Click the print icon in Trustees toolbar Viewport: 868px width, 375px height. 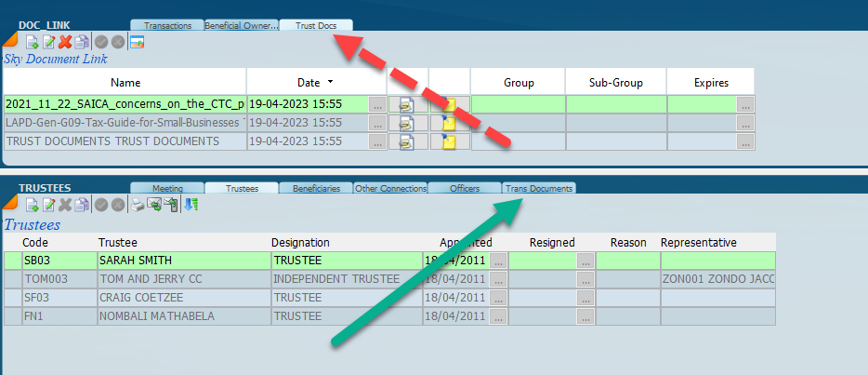point(137,205)
